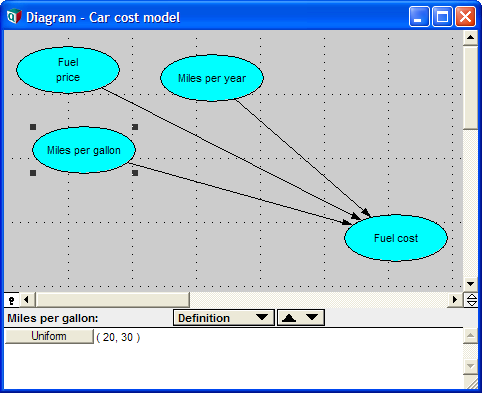Select the Miles per year node
This screenshot has height=393, width=482.
tap(212, 78)
